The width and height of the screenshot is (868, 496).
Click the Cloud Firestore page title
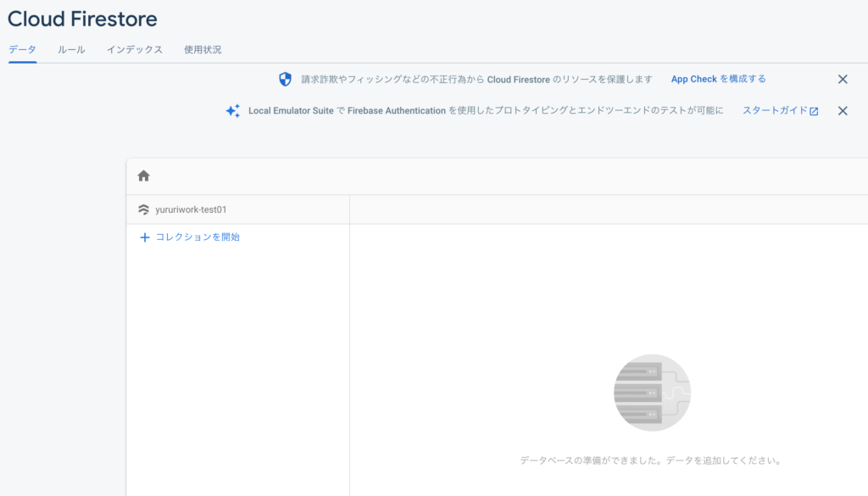tap(82, 19)
